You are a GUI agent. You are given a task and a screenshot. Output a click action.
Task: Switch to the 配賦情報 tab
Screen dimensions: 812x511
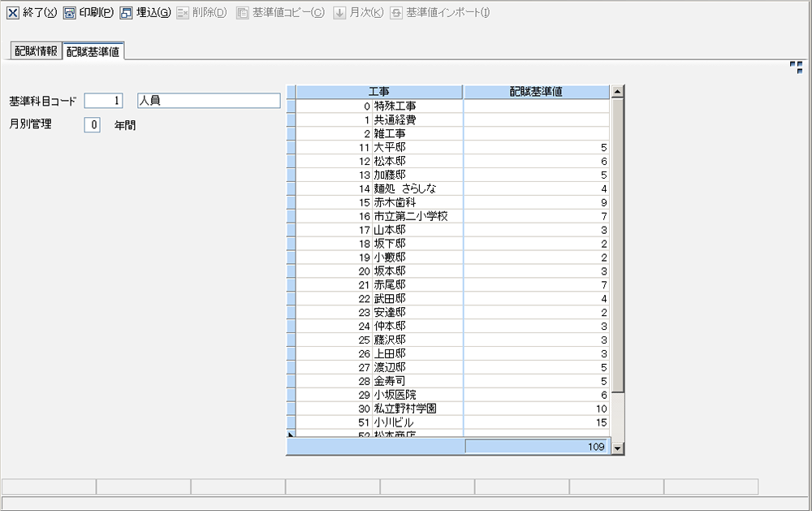click(x=36, y=51)
